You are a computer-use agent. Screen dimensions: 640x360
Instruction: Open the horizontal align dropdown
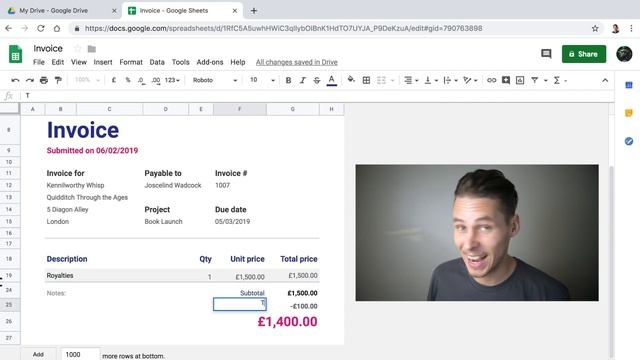tap(411, 80)
